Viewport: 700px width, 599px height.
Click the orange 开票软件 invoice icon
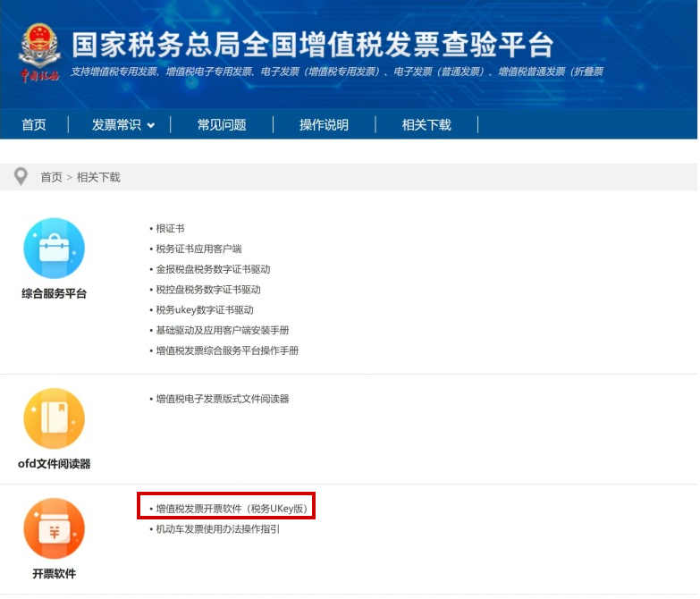pos(54,528)
